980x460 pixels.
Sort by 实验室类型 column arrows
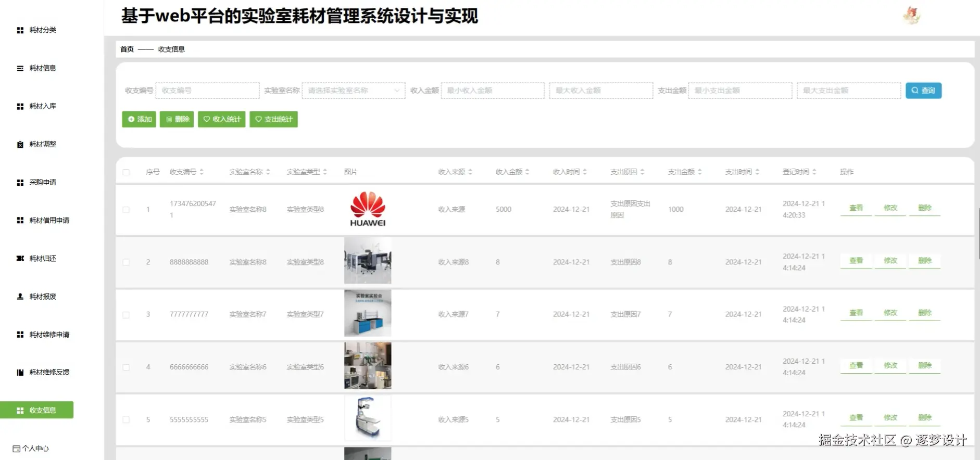(325, 172)
